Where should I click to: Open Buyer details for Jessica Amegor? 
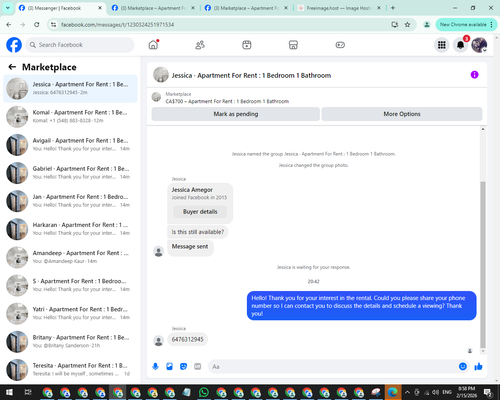(200, 212)
